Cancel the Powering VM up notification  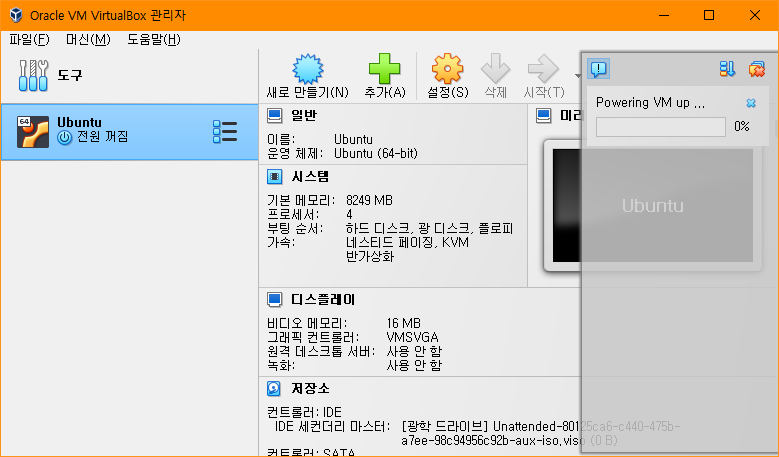pyautogui.click(x=751, y=103)
